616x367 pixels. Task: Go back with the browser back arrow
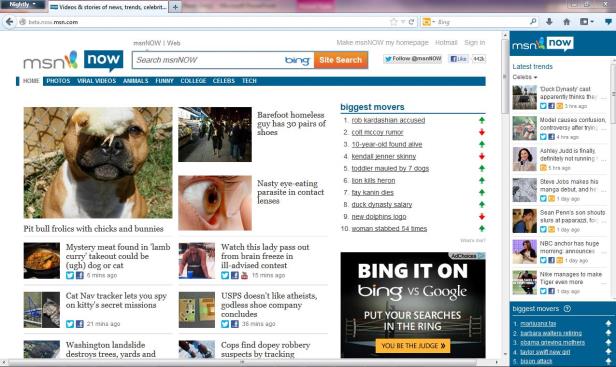[9, 22]
